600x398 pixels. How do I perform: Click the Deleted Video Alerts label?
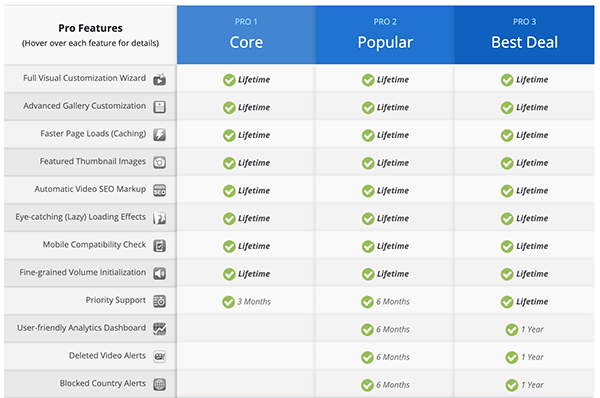pos(108,356)
